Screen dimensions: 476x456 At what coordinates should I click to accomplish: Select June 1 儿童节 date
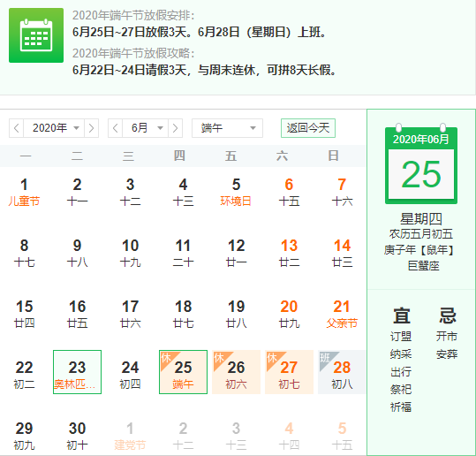[x=25, y=192]
